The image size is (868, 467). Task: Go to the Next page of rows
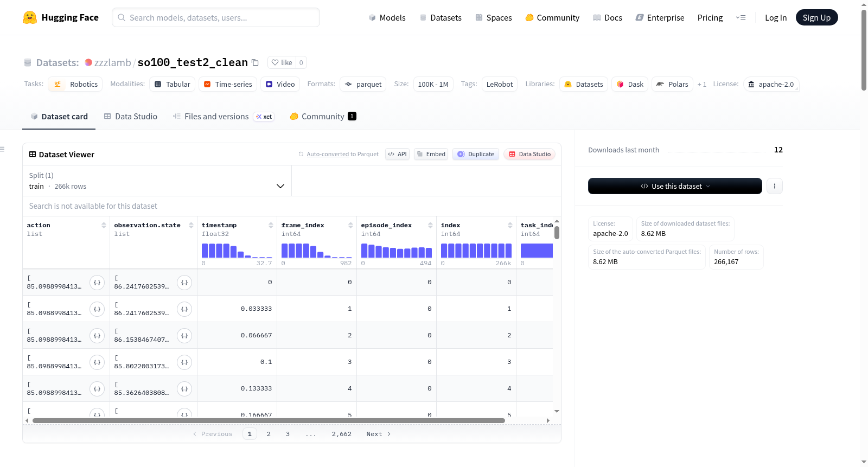coord(379,434)
